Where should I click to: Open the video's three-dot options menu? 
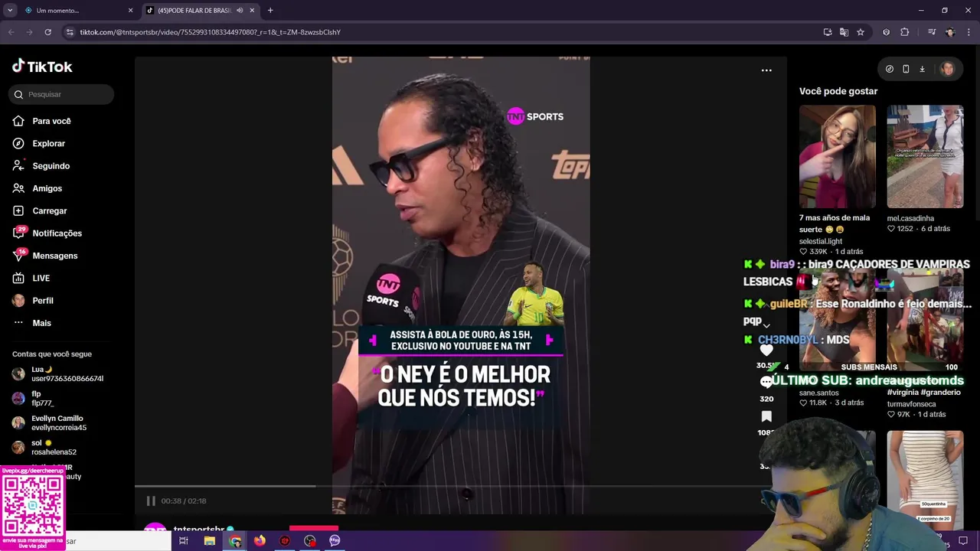tap(766, 70)
